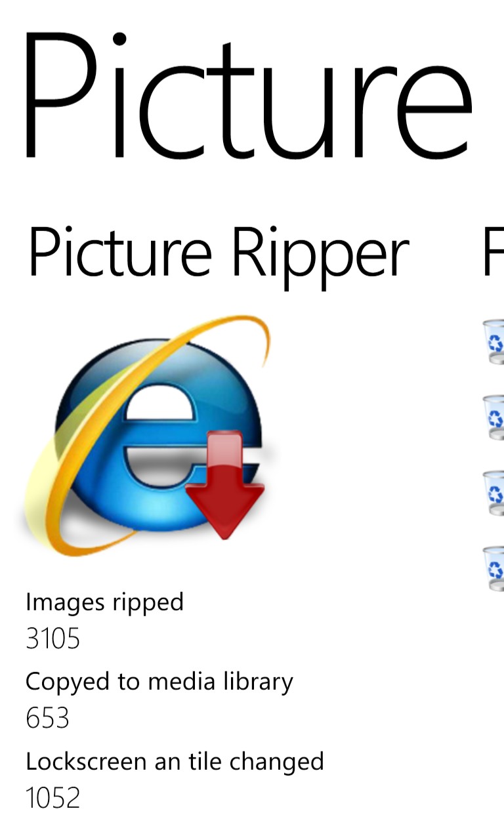Tap the 653 copied count

click(47, 718)
